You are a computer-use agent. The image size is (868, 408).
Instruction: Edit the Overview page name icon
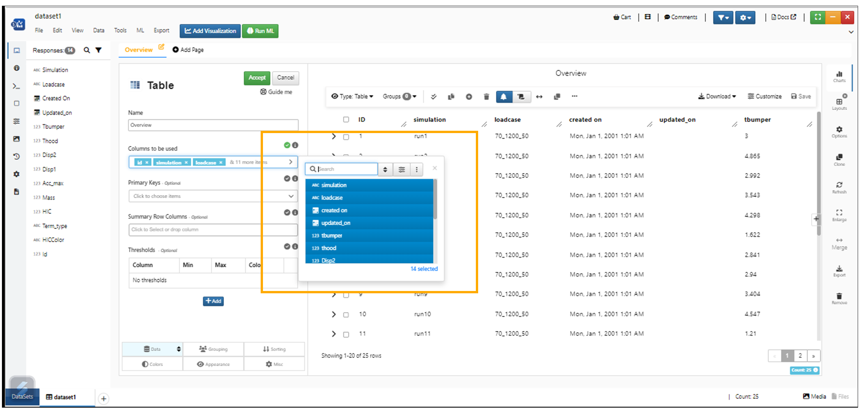click(161, 47)
